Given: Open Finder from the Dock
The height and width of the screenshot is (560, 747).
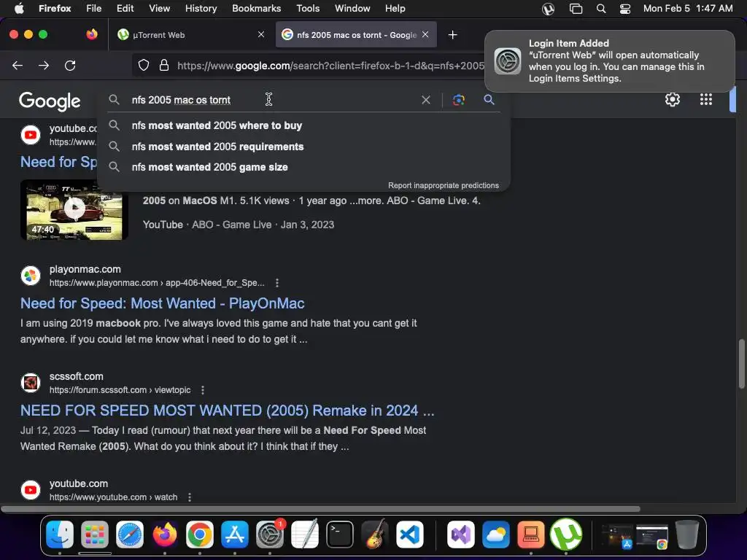Looking at the screenshot, I should [60, 534].
